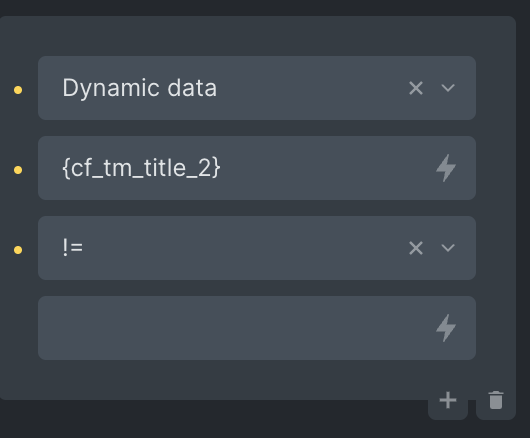Delete this condition with trash icon
This screenshot has height=438, width=530.
coord(496,400)
